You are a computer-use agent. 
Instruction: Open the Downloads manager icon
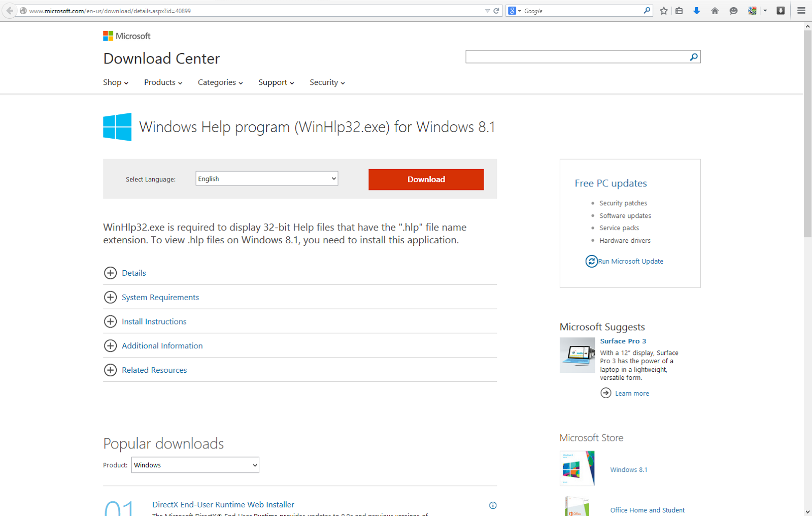pos(696,10)
